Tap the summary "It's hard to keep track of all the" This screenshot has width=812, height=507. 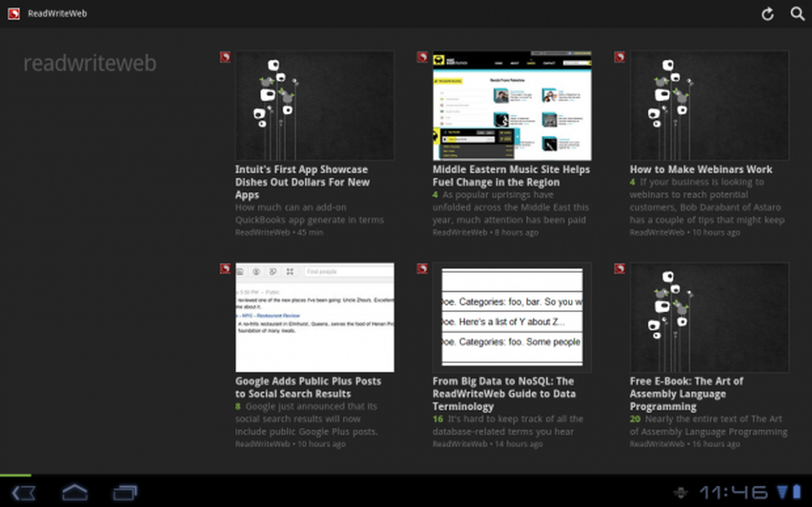click(508, 425)
